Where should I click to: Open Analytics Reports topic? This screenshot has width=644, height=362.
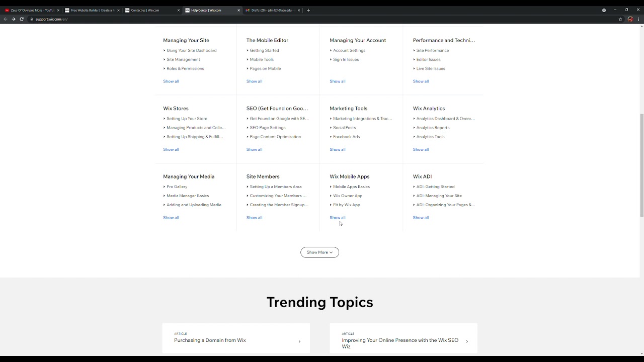tap(433, 128)
